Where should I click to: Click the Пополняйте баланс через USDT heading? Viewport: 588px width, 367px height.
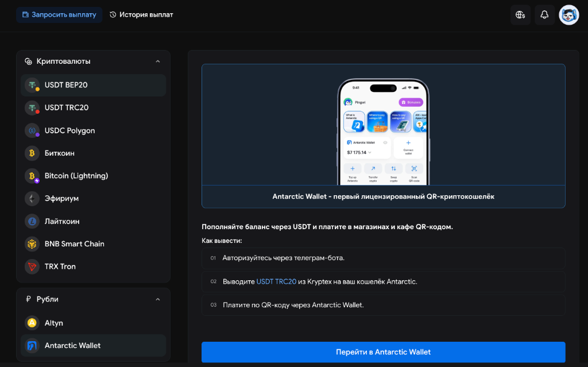pyautogui.click(x=327, y=227)
